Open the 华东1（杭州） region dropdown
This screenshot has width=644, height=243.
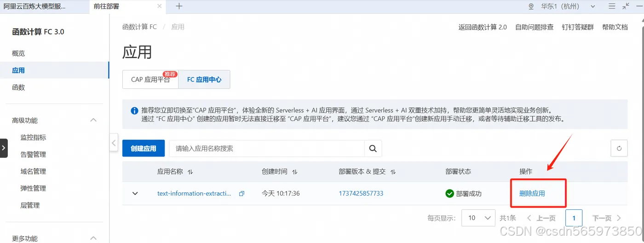[568, 6]
